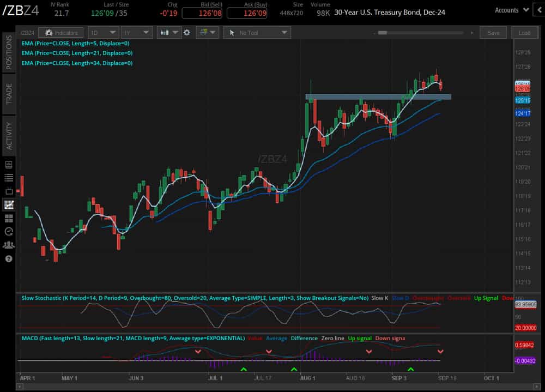Open the news icon in sidebar
This screenshot has height=392, width=545.
pos(9,164)
